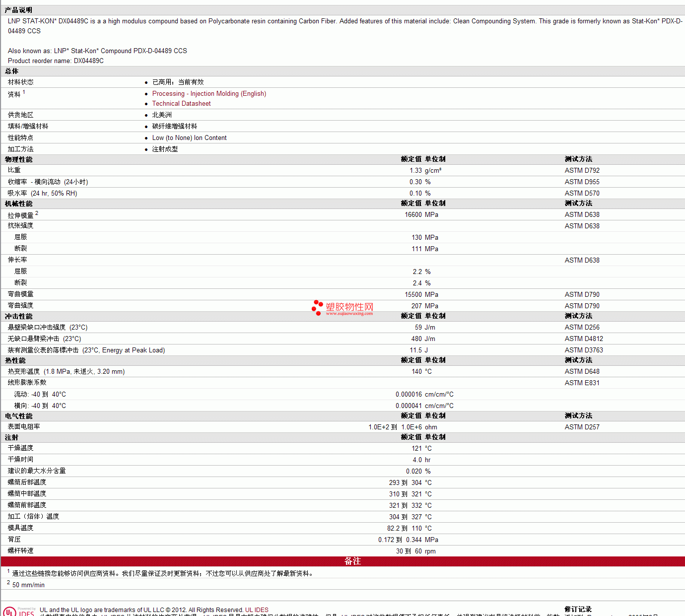
Task: Click the 机械性能 section header
Action: [18, 204]
